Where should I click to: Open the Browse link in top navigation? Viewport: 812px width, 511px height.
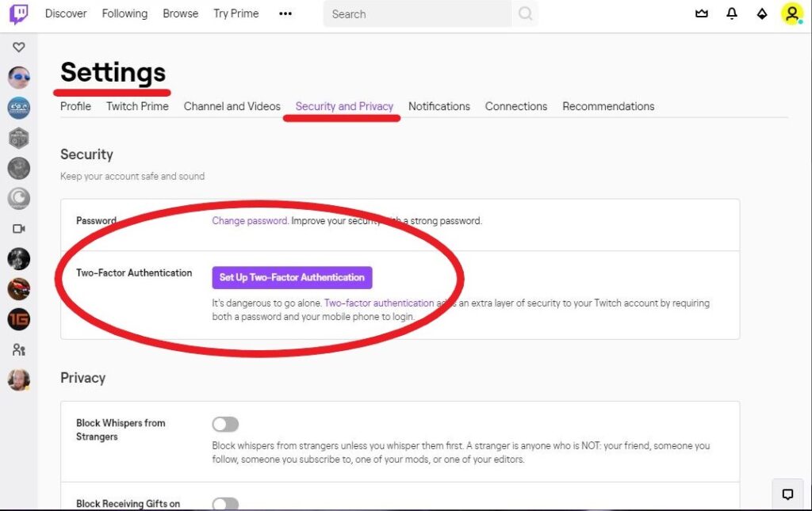click(x=180, y=13)
